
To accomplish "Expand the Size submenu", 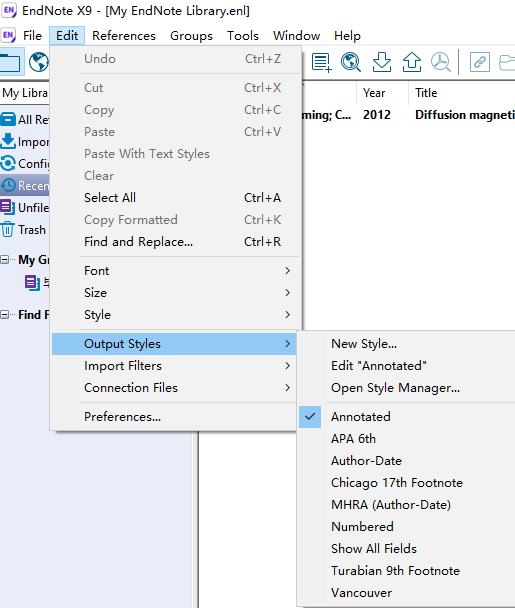I will 176,292.
